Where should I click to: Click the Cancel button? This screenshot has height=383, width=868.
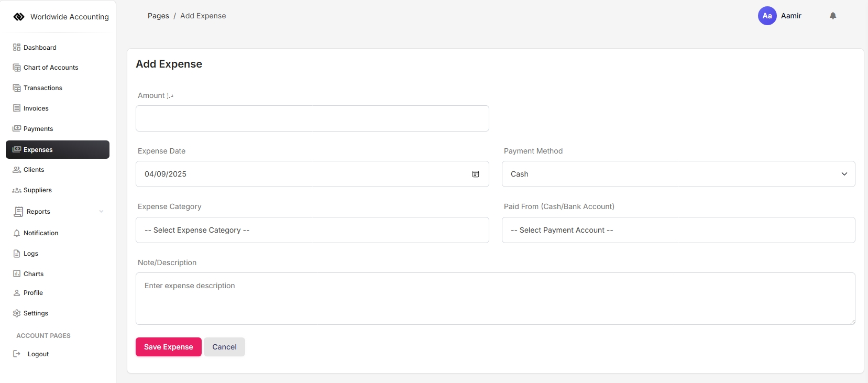[224, 347]
